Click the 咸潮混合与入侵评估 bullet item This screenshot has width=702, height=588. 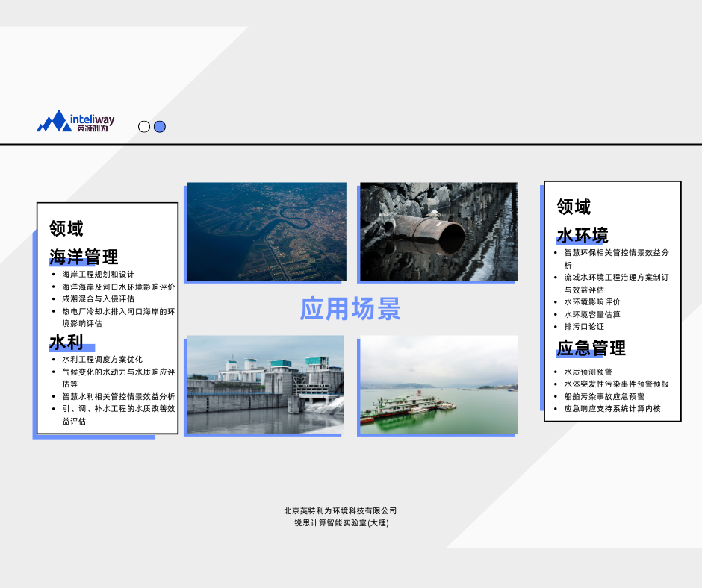(98, 299)
